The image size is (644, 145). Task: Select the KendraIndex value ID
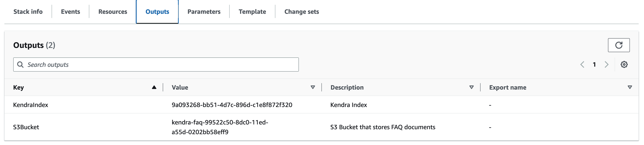[x=232, y=105]
